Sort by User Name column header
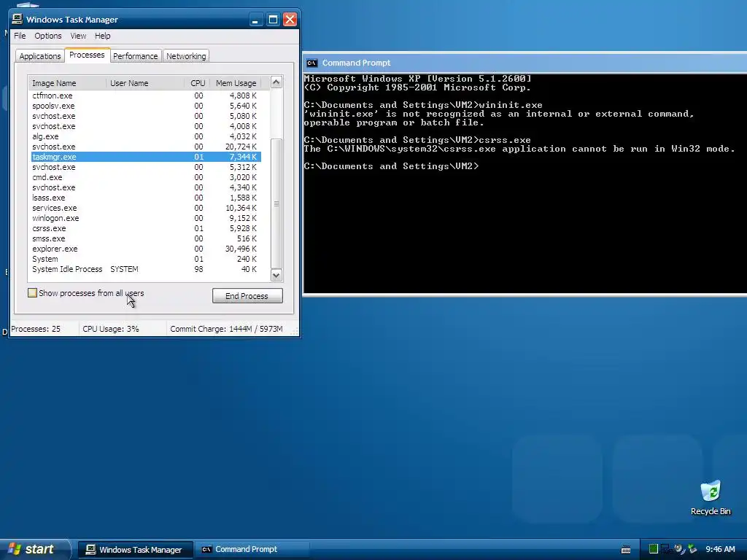747x560 pixels. point(145,83)
